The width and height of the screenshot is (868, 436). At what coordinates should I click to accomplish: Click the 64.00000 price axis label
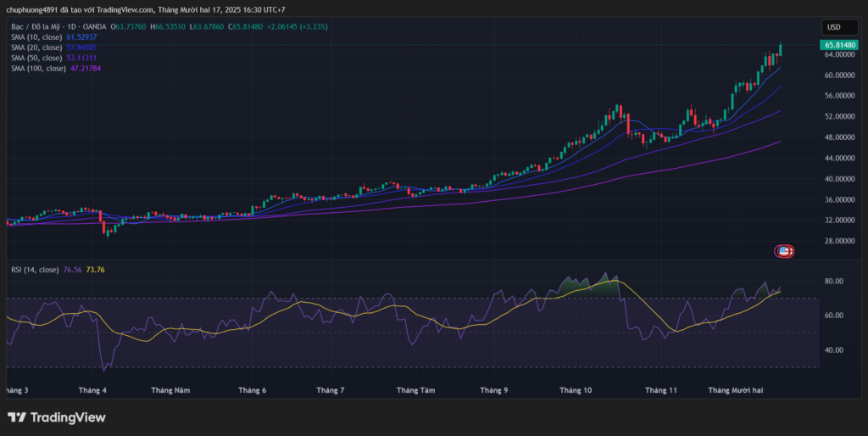837,55
